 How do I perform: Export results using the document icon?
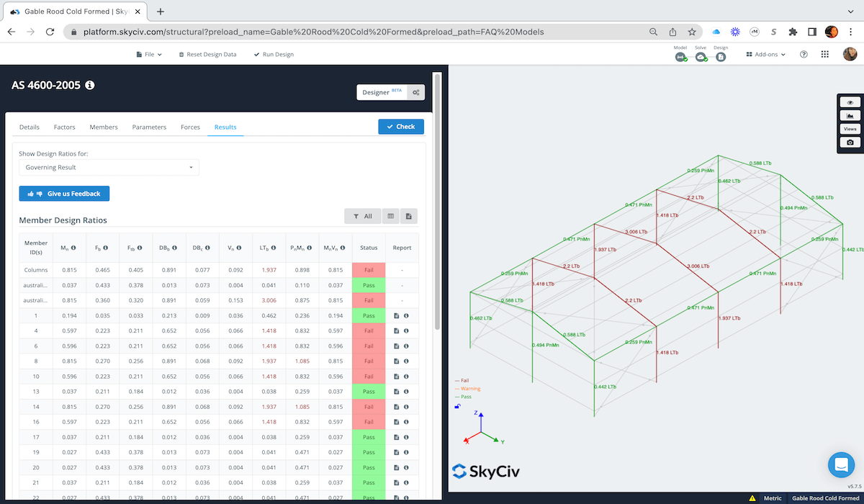tap(408, 215)
